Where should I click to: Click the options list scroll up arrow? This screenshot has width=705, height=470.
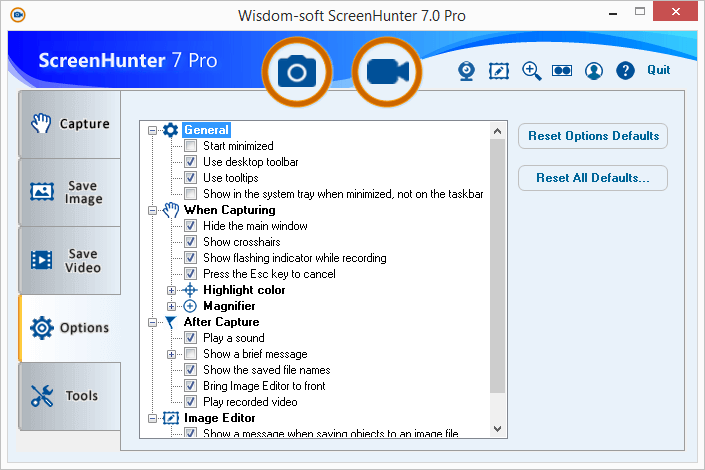[497, 131]
